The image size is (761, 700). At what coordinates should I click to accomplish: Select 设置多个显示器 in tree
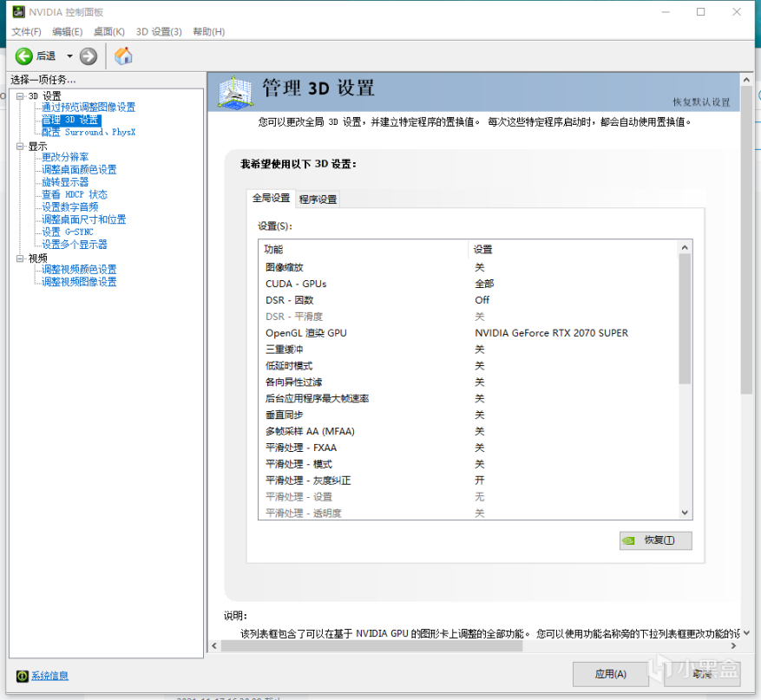click(x=75, y=245)
